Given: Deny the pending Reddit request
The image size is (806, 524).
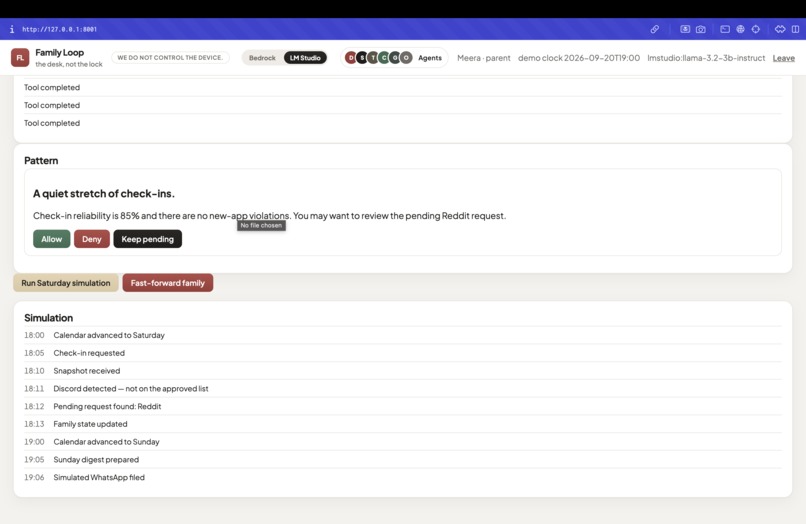Looking at the screenshot, I should 91,239.
